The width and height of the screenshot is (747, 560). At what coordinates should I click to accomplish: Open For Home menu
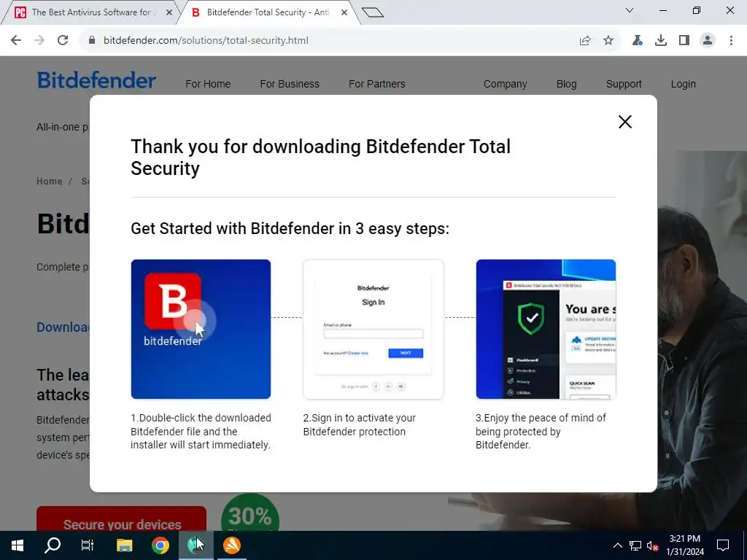(208, 84)
